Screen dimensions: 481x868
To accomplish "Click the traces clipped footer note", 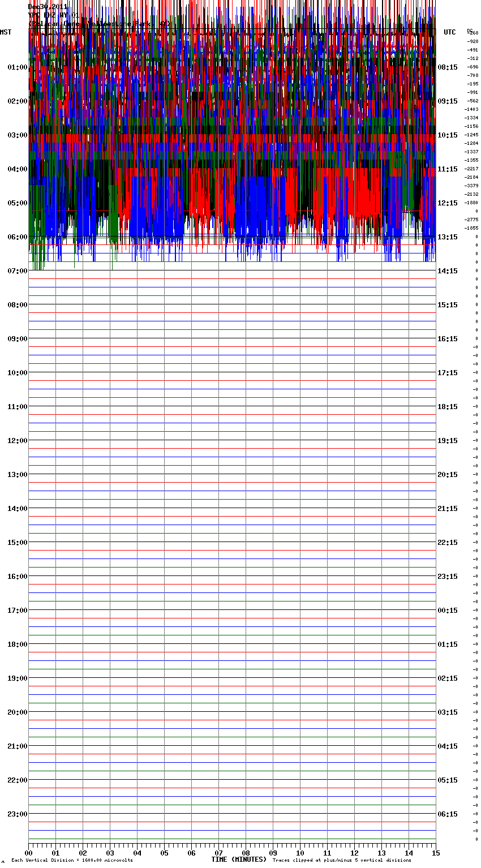I will 342,860.
